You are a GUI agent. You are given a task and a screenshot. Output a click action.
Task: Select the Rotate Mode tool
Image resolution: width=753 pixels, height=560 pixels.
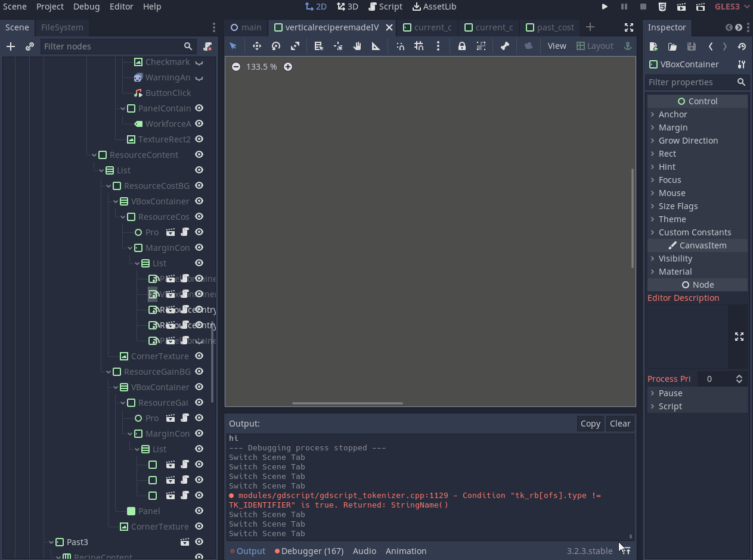click(276, 46)
